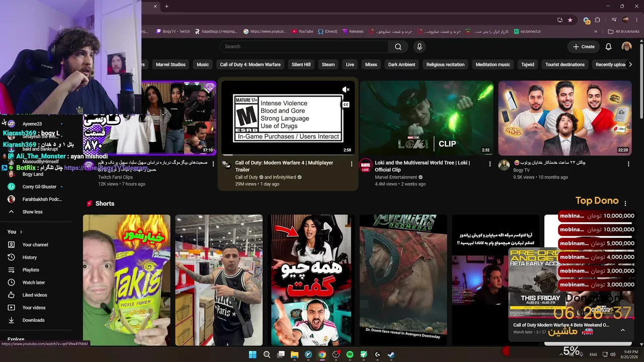
Task: Select the Music category chip
Action: (x=203, y=64)
